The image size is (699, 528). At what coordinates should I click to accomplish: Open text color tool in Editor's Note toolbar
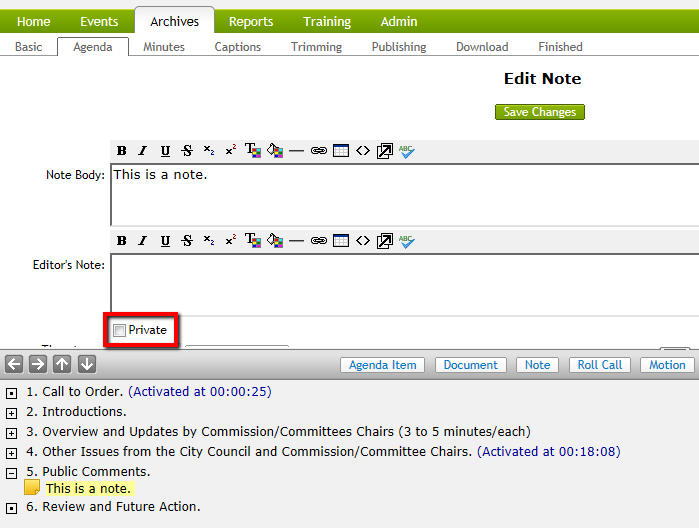(253, 240)
